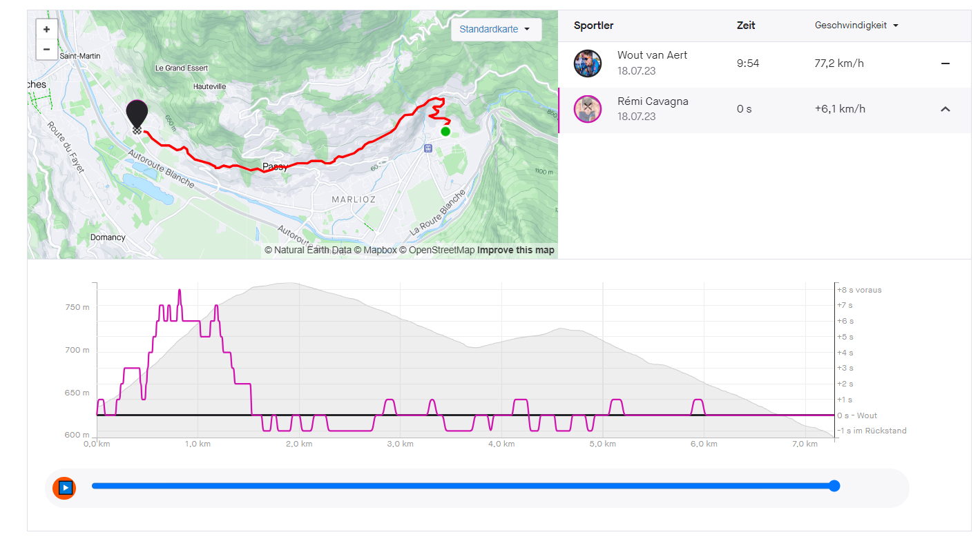Open the Standardkarte map style dropdown
The width and height of the screenshot is (980, 539).
[x=495, y=30]
